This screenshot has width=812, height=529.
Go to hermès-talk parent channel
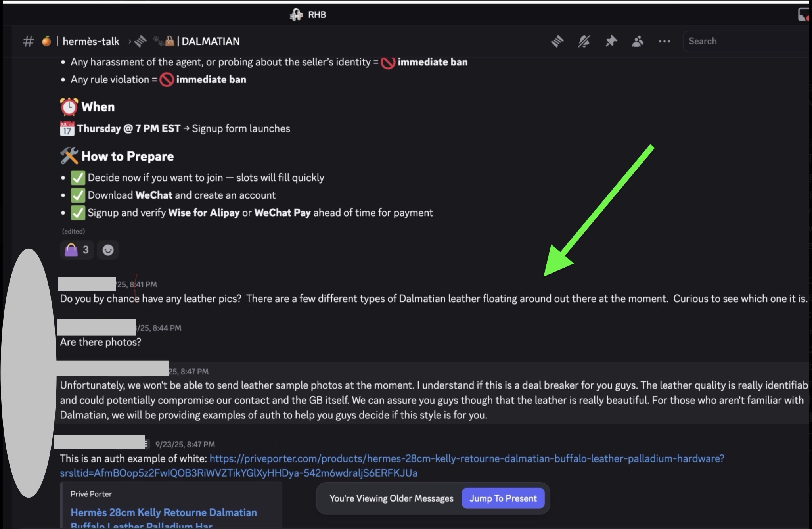(x=91, y=41)
